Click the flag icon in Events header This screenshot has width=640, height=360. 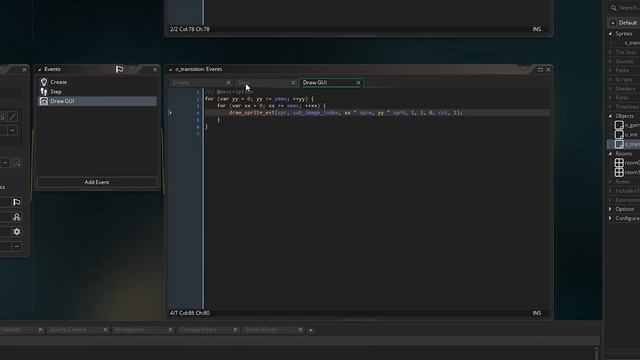(119, 69)
